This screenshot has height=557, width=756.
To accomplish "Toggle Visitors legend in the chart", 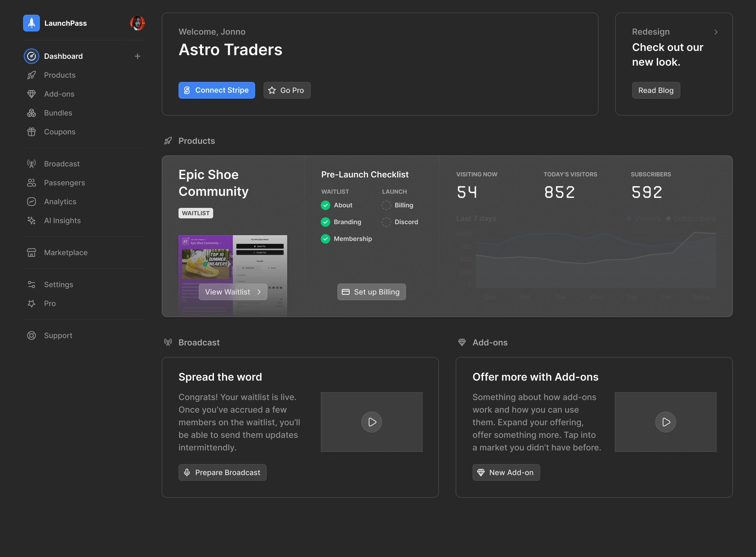I will [x=643, y=218].
